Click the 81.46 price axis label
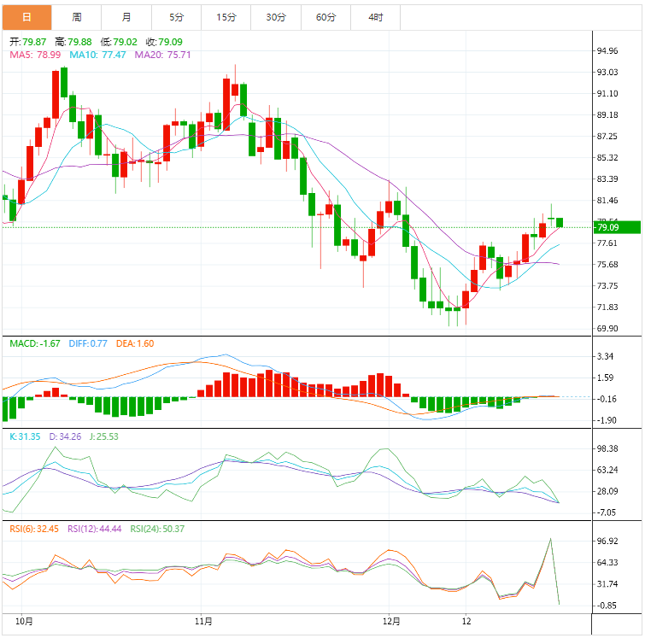Screen dimensions: 645x644 tap(607, 201)
